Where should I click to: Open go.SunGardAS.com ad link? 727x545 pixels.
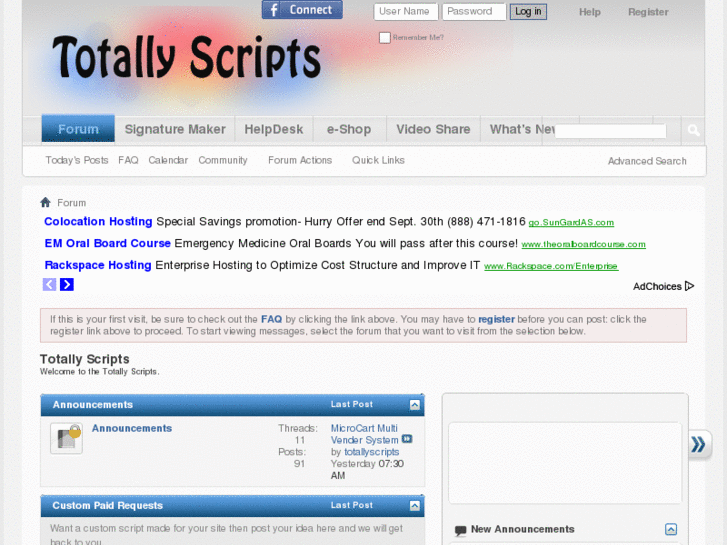(571, 223)
